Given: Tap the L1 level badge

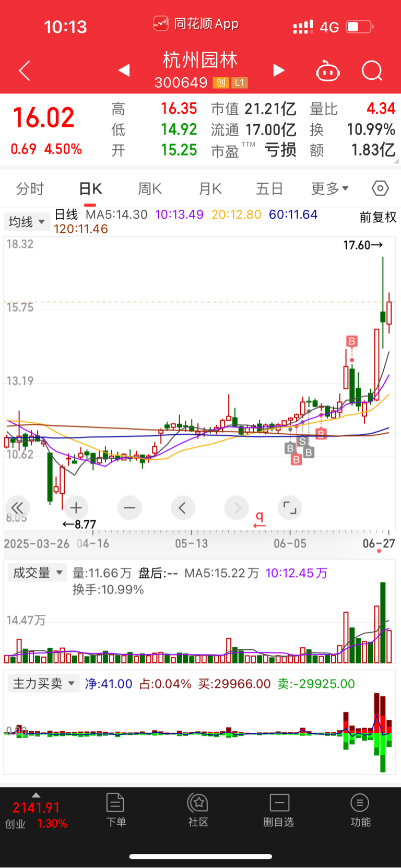Looking at the screenshot, I should click(239, 82).
